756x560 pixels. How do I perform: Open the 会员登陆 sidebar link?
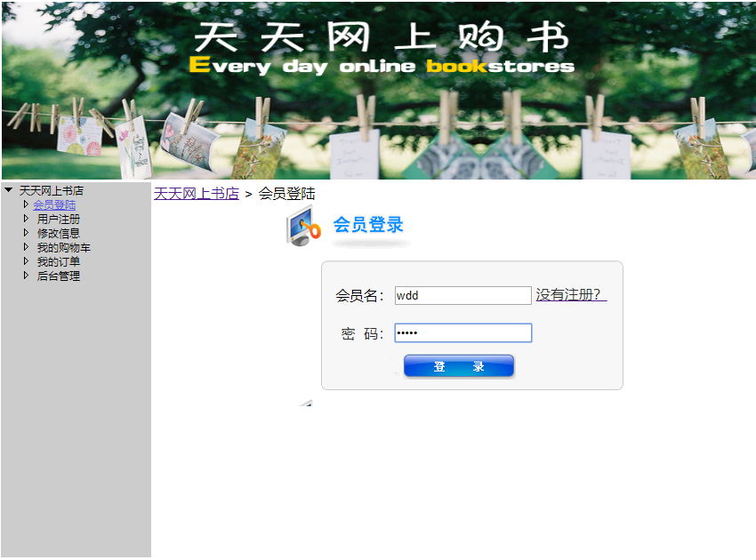click(x=54, y=204)
